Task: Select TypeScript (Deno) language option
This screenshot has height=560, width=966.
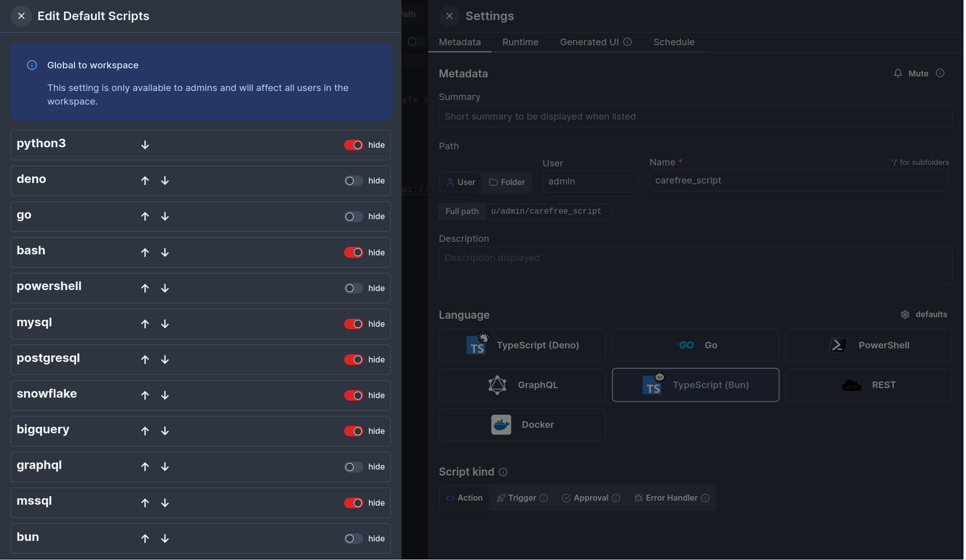Action: point(522,345)
